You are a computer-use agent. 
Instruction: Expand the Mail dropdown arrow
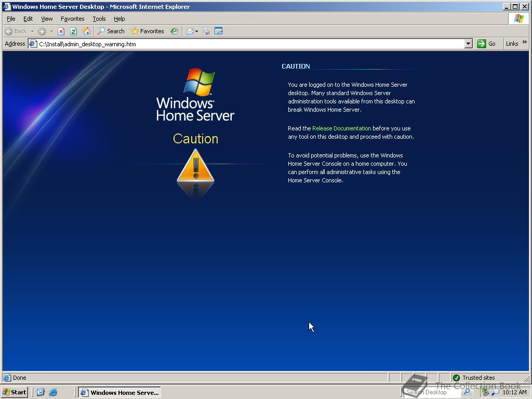196,31
